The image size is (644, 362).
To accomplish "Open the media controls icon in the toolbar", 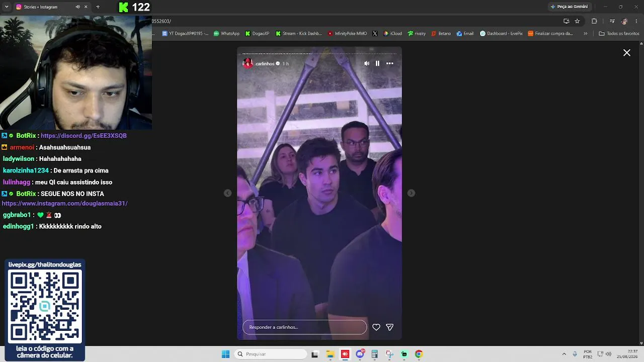I will pos(612,21).
